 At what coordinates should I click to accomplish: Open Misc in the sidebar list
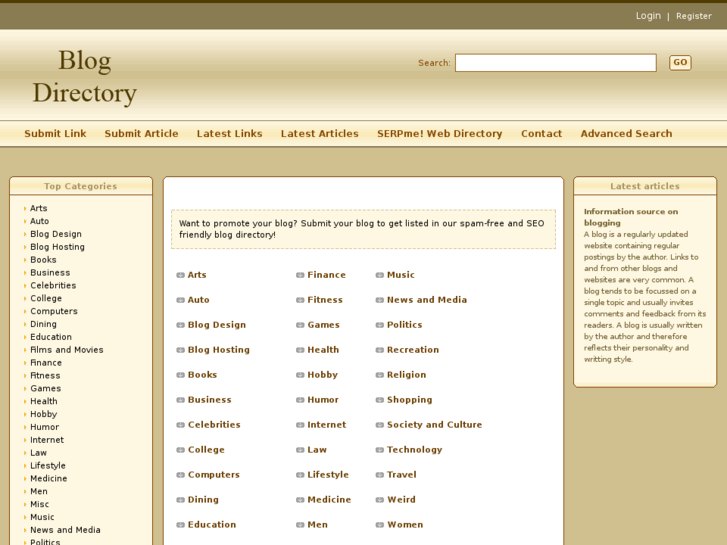(x=39, y=504)
